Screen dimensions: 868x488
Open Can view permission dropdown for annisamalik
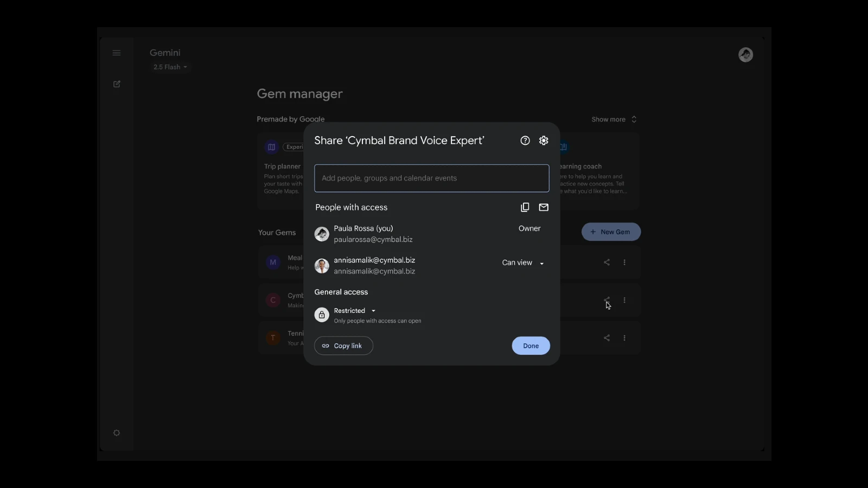(523, 263)
